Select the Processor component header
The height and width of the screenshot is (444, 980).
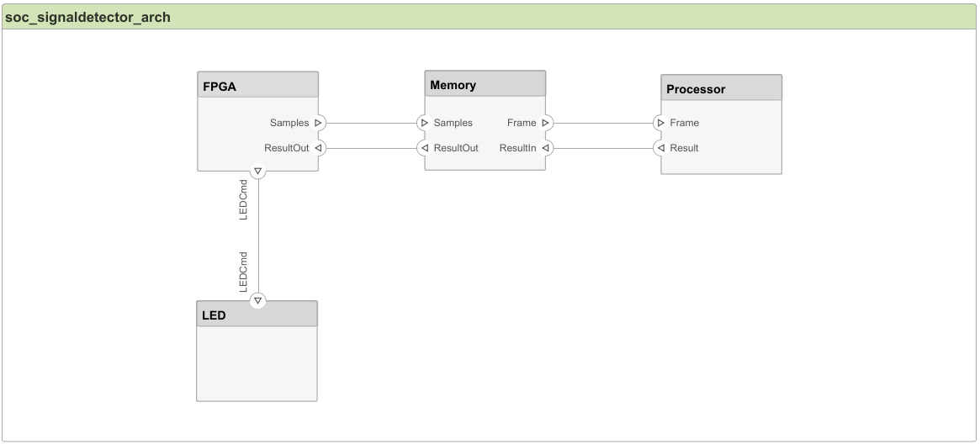[721, 88]
